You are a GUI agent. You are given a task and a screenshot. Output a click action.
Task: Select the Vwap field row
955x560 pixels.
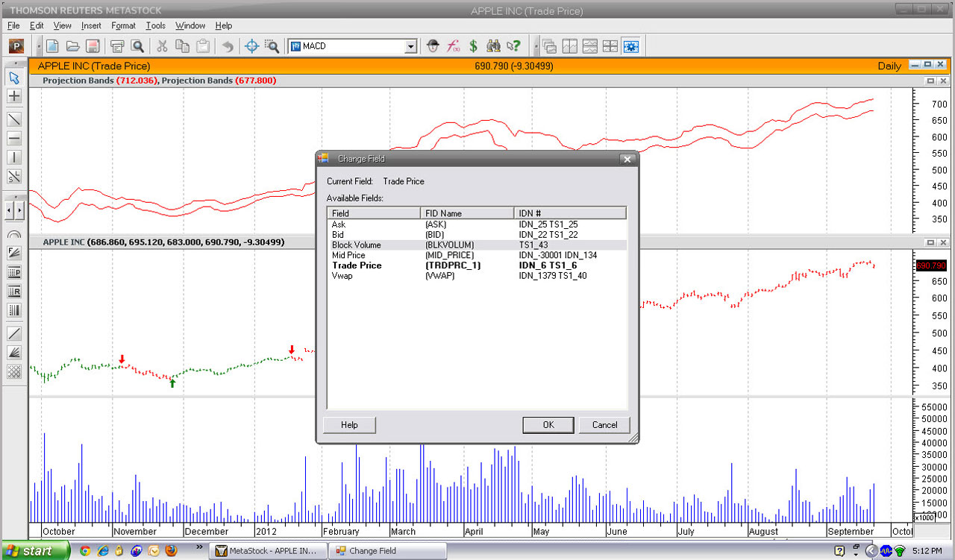point(342,276)
